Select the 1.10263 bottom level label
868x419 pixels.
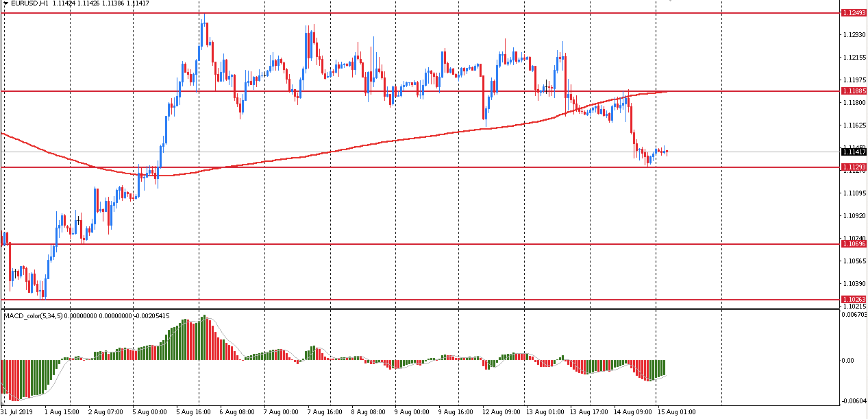click(854, 300)
